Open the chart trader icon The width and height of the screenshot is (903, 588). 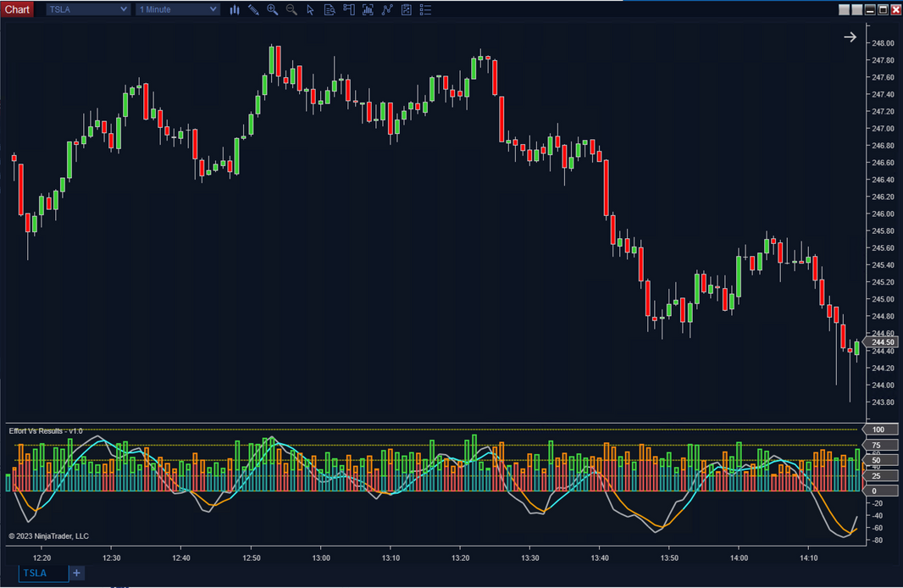348,10
